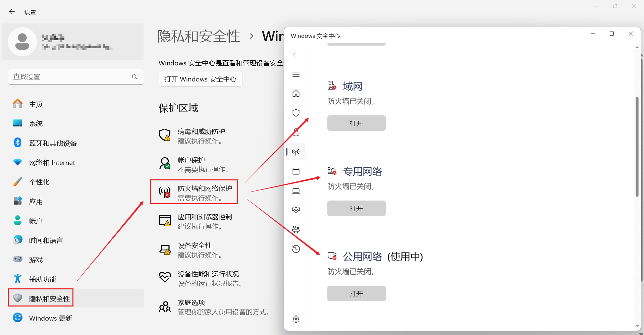Close the Windows 安全中心 window

pyautogui.click(x=631, y=34)
